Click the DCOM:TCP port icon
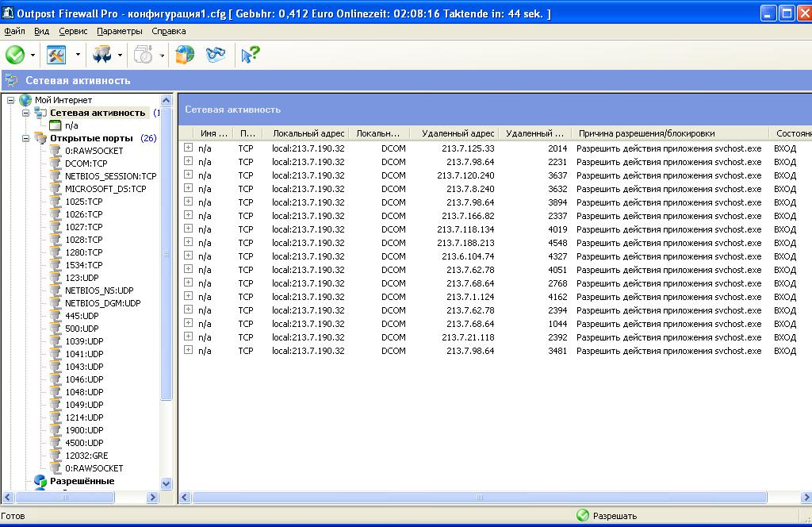 (56, 163)
